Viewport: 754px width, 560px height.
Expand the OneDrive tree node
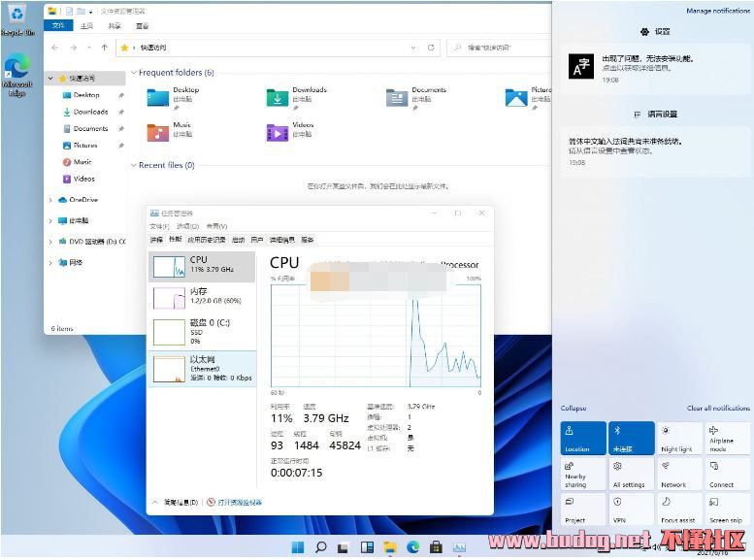click(50, 200)
